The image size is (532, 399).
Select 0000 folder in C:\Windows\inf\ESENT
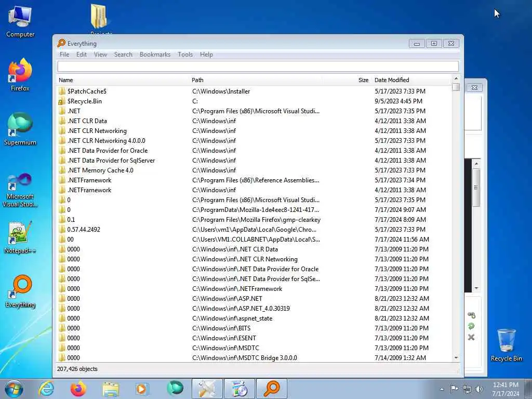coord(255,338)
